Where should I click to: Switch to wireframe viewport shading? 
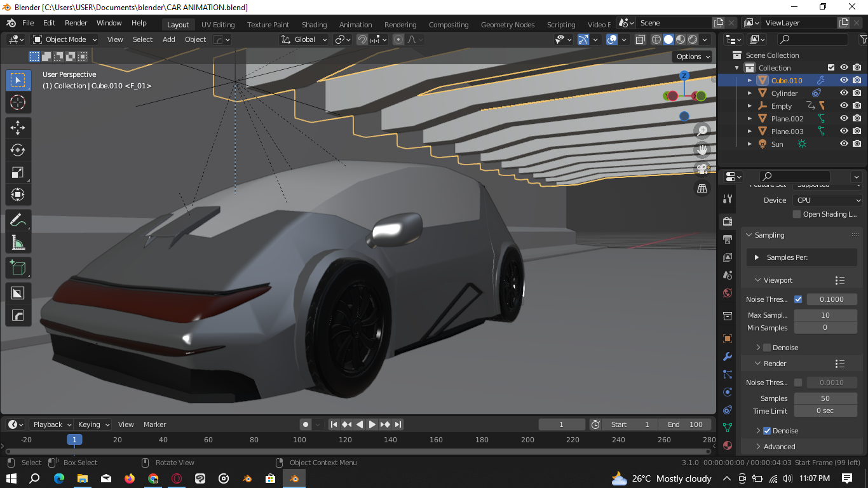pyautogui.click(x=656, y=39)
